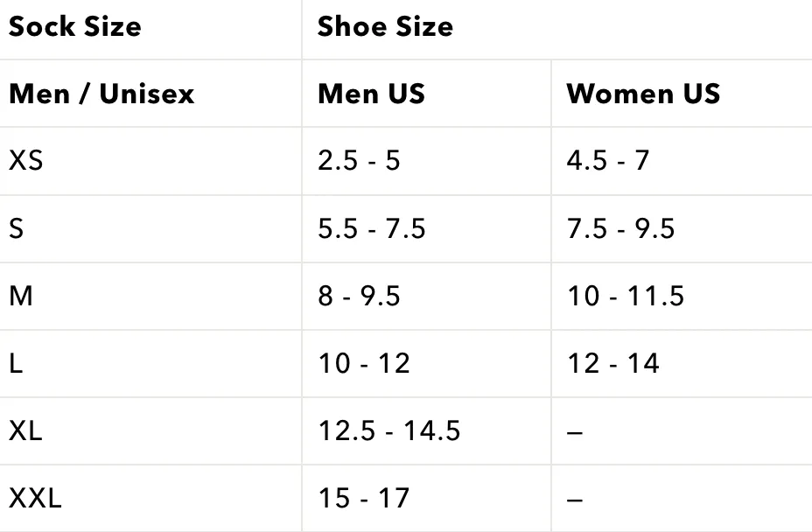Viewport: 812px width, 532px height.
Task: Select the Women US column heading
Action: point(643,94)
